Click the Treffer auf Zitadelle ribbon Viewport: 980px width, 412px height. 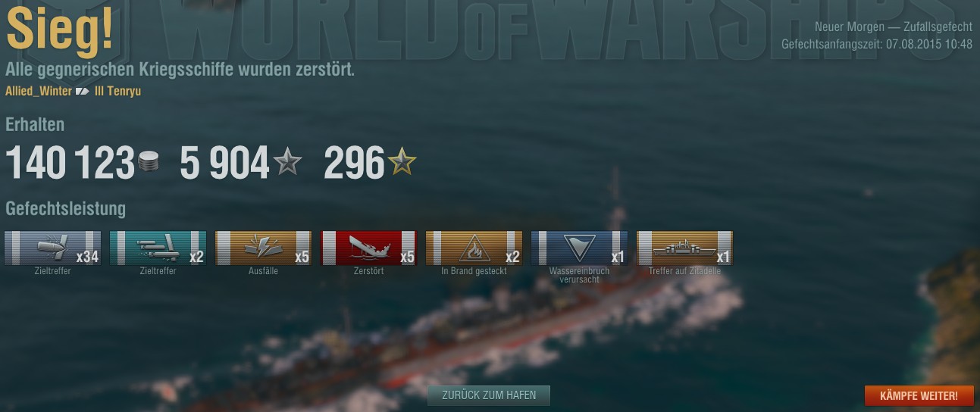pos(685,248)
